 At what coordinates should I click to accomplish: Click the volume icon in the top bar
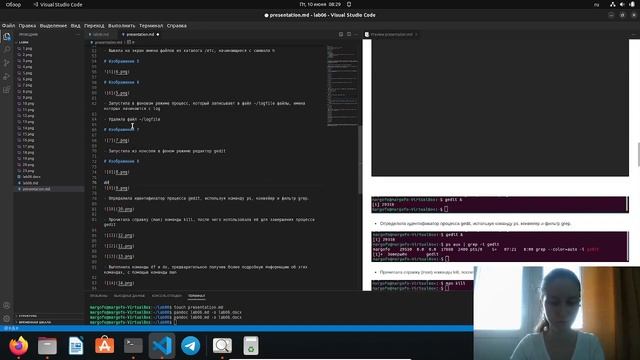[622, 4]
